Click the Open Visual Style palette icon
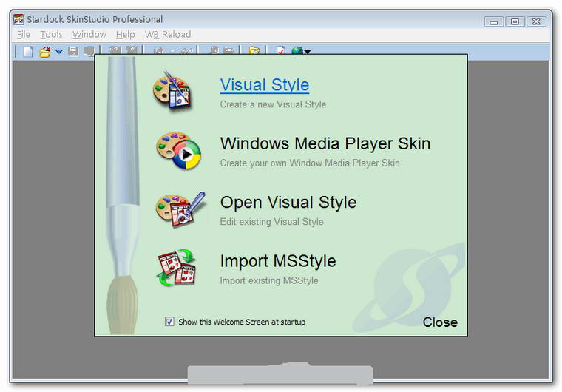562x392 pixels. pos(180,209)
